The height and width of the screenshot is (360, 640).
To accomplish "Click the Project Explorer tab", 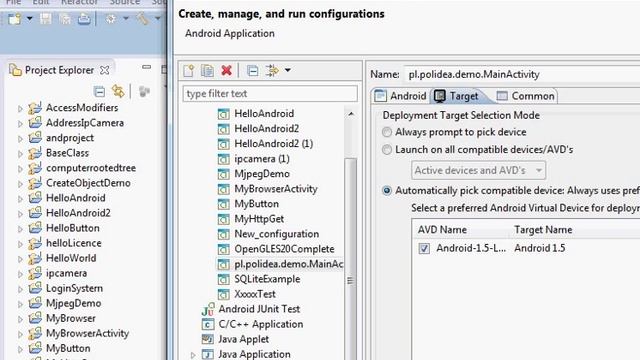I will point(59,70).
